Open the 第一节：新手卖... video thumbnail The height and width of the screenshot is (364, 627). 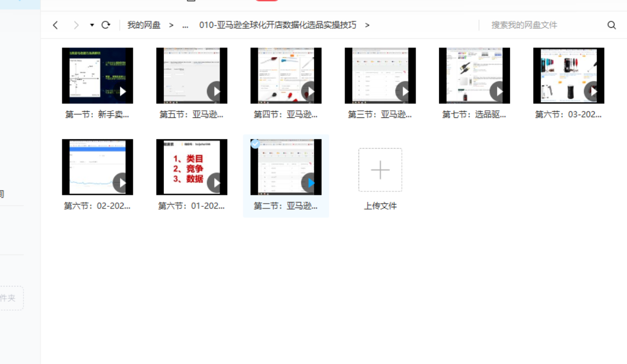(98, 75)
